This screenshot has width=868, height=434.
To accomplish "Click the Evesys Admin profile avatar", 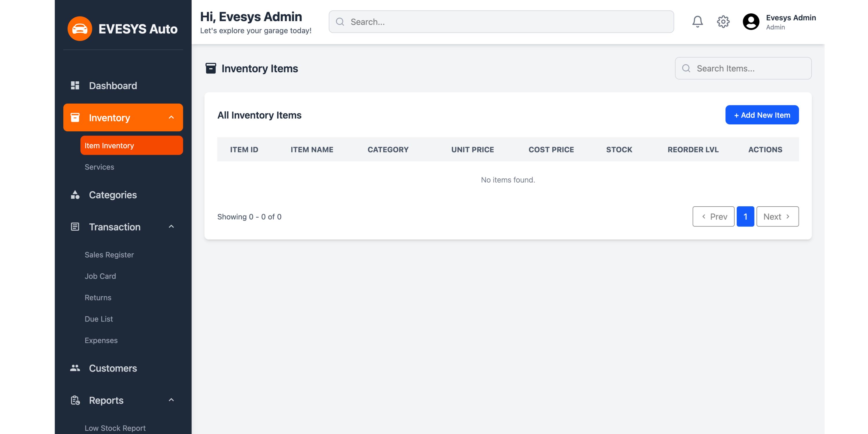I will point(751,22).
